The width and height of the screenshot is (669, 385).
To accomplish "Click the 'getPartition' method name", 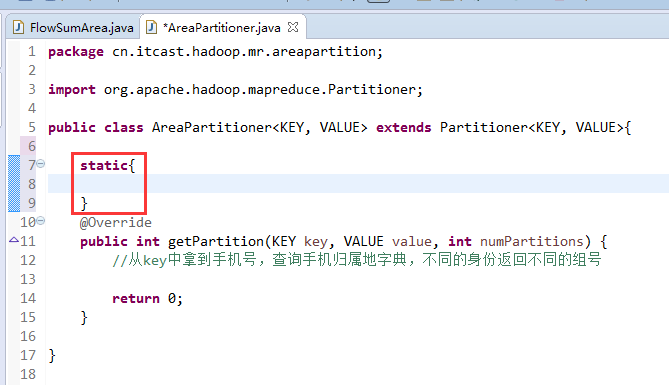I will coord(216,242).
